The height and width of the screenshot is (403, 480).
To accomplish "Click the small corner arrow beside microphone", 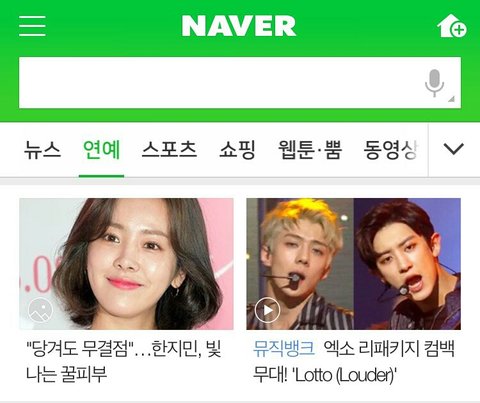I will 451,99.
